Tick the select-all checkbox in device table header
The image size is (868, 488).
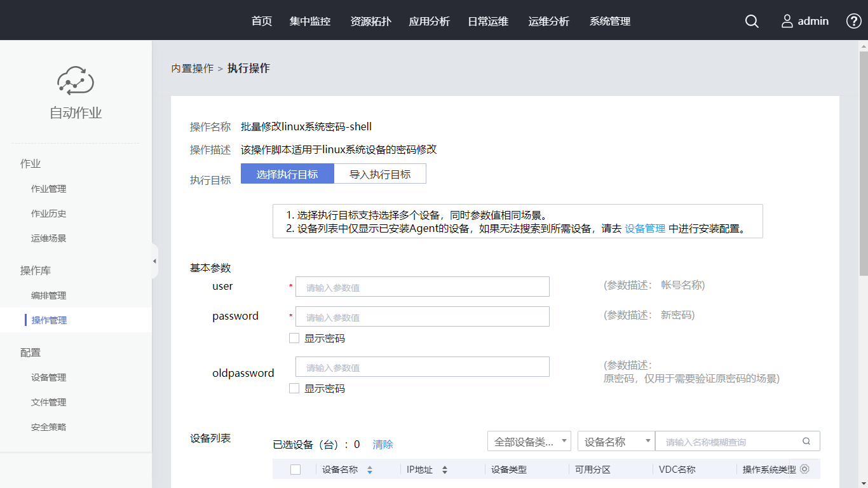click(295, 470)
